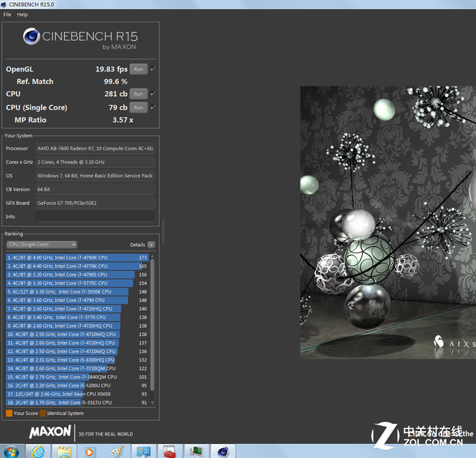Screen dimensions: 476x458
Task: Select ranking row 15 Intel Core i7-3840QM
Action: [77, 377]
